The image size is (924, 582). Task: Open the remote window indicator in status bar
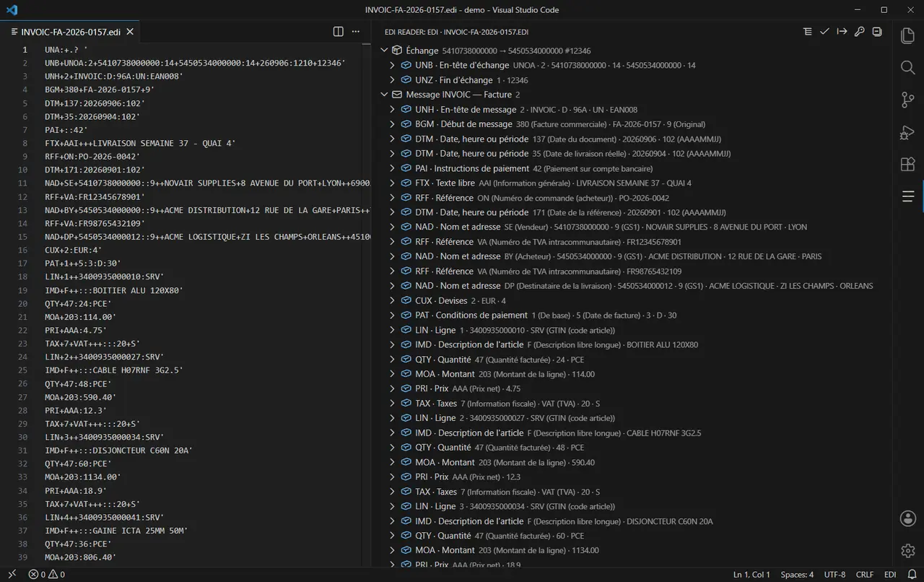click(x=12, y=575)
